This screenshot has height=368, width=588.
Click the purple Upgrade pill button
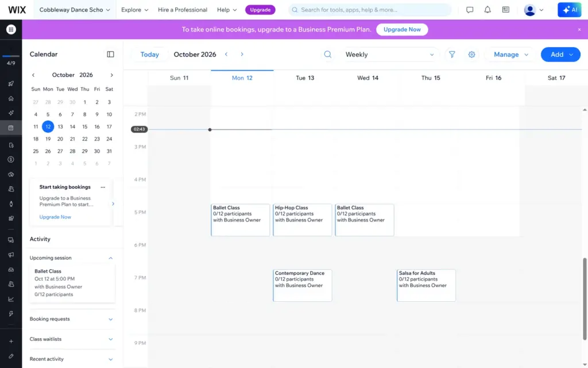tap(260, 10)
